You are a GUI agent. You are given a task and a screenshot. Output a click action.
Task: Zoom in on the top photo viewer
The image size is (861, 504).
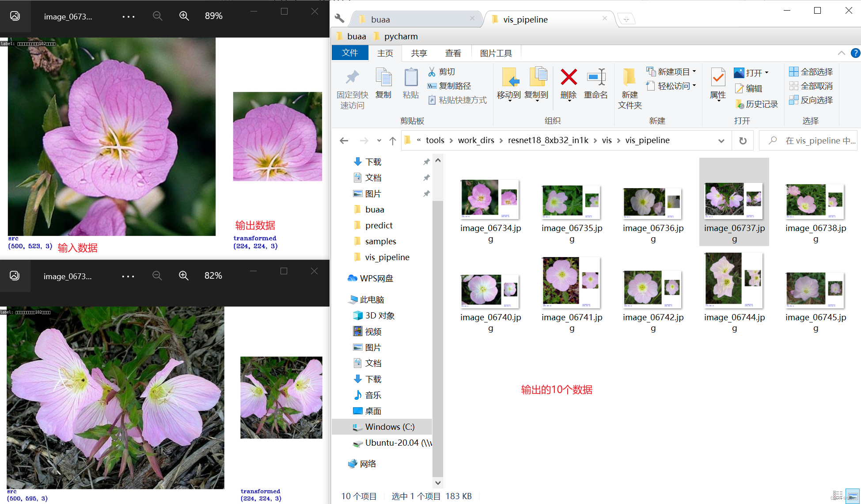point(184,16)
